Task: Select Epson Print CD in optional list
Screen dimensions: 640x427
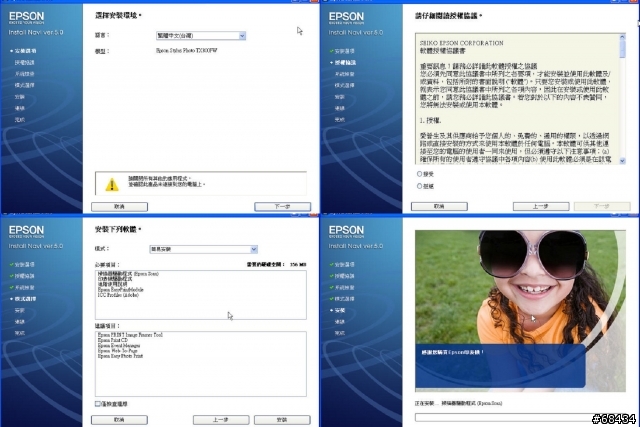Action: pyautogui.click(x=113, y=340)
